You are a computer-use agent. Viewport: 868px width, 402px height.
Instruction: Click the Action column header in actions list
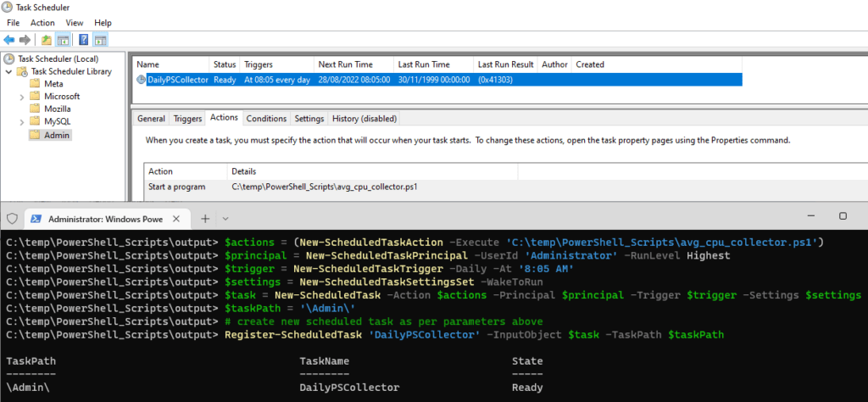pos(186,171)
